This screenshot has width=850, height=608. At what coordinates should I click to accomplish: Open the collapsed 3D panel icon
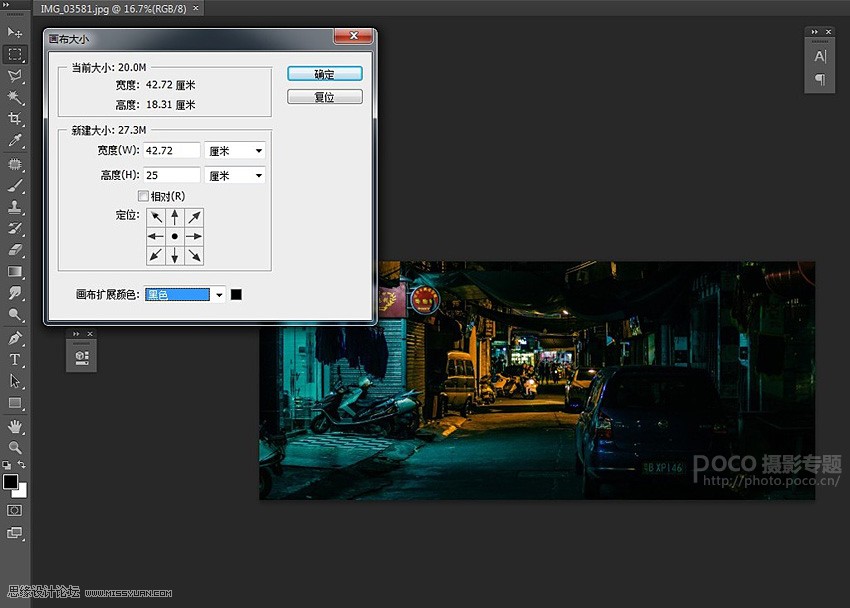coord(82,357)
